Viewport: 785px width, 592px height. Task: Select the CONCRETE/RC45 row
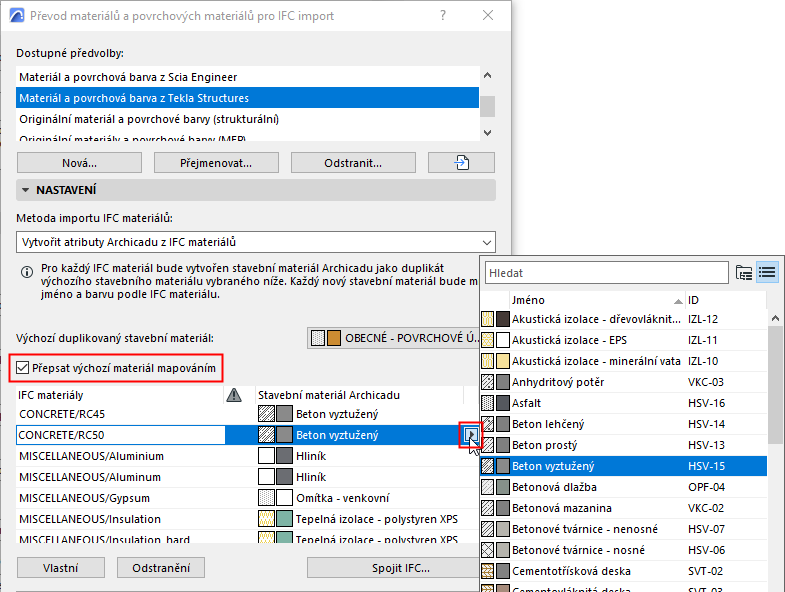tap(247, 414)
